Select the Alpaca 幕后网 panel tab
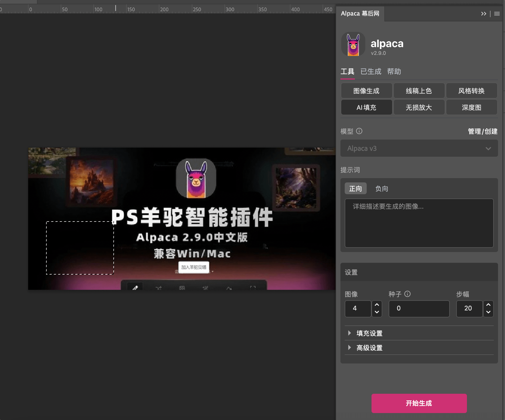Viewport: 505px width, 420px height. (360, 14)
